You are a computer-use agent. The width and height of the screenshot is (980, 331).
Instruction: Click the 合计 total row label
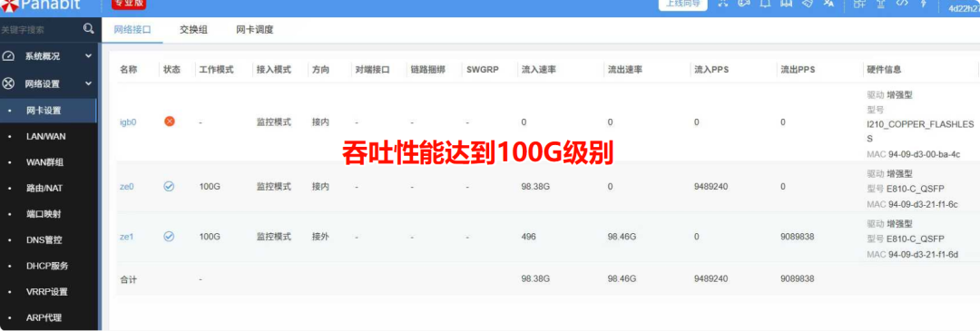pyautogui.click(x=128, y=279)
